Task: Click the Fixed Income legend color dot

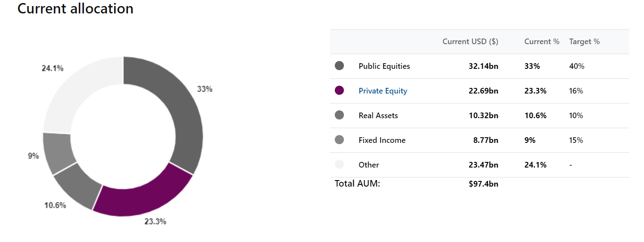Action: [339, 140]
